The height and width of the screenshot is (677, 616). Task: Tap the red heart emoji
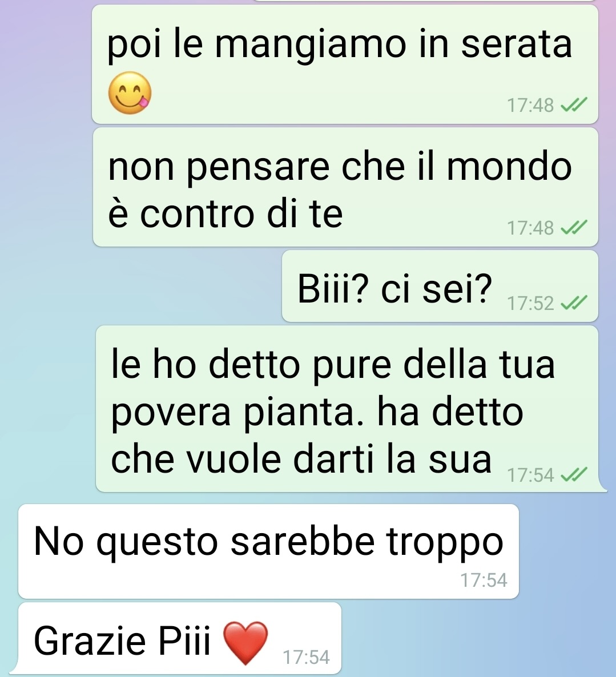pyautogui.click(x=245, y=643)
